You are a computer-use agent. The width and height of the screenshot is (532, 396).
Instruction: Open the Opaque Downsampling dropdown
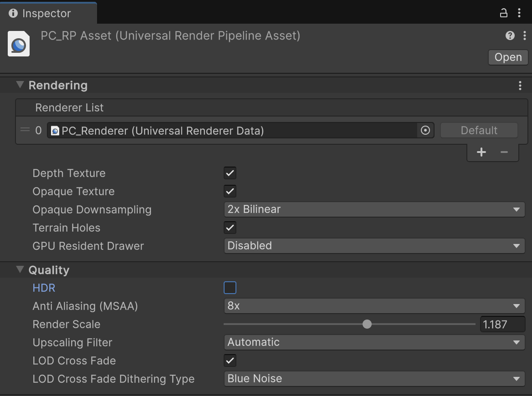coord(373,209)
